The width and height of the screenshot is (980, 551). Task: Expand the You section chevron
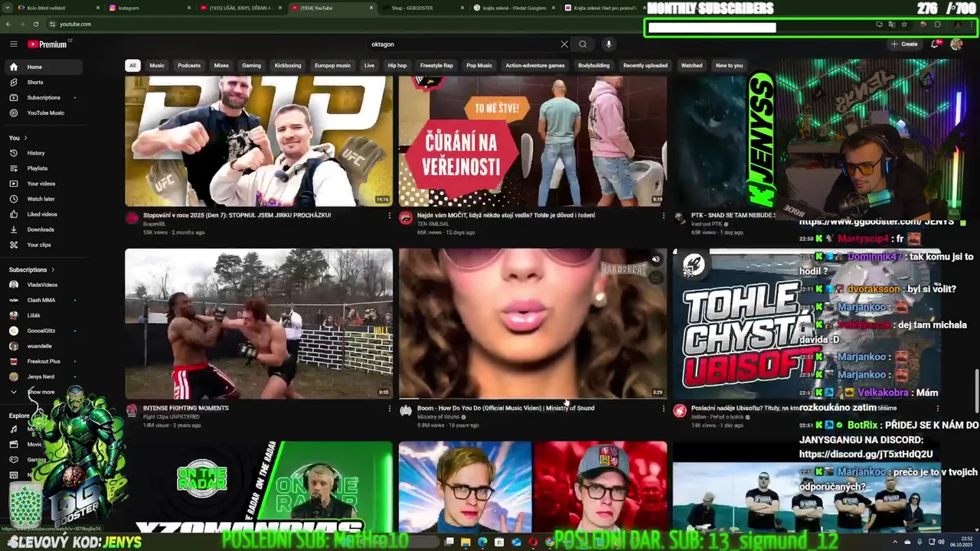click(x=25, y=138)
